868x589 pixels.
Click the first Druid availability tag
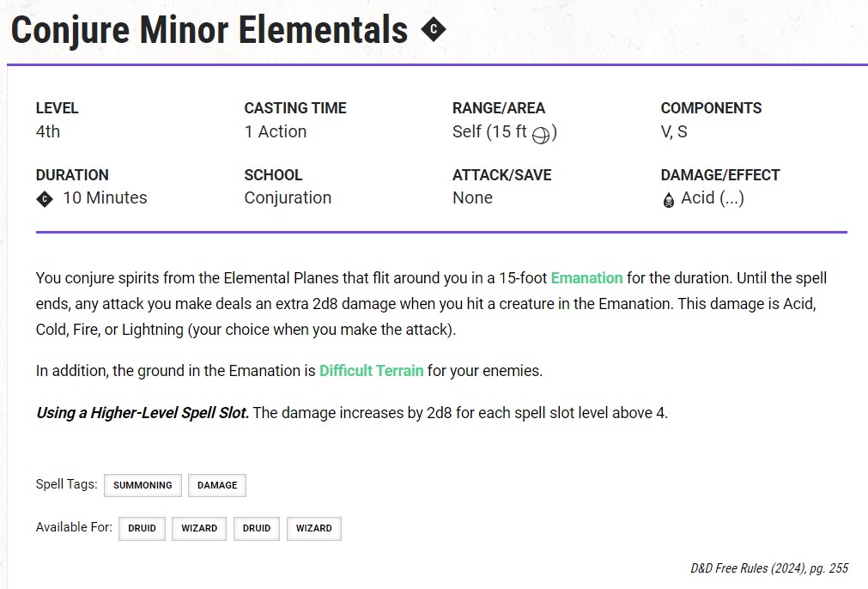(x=142, y=528)
